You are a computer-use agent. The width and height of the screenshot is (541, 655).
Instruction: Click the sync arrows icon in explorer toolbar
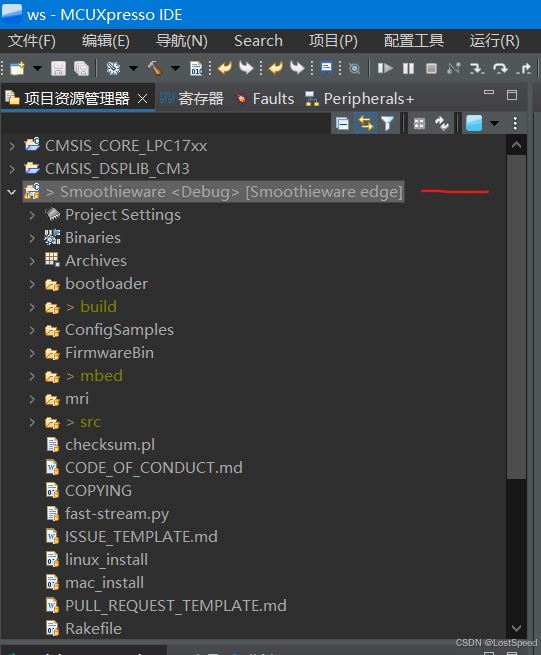pyautogui.click(x=442, y=124)
